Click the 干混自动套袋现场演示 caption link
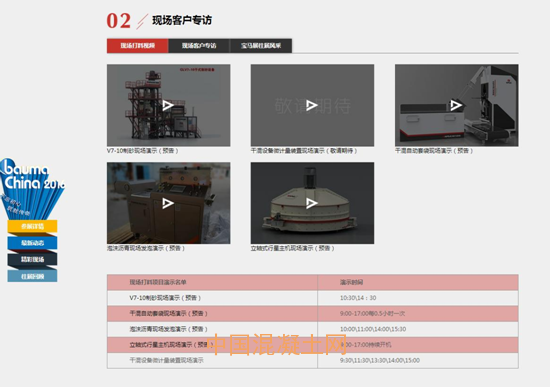550x387 pixels. (434, 151)
